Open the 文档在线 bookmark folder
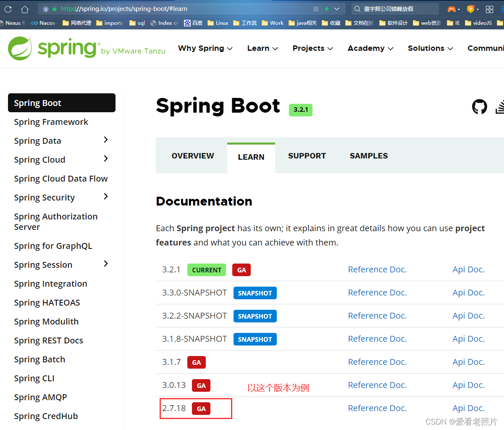This screenshot has height=430, width=504. click(x=360, y=23)
